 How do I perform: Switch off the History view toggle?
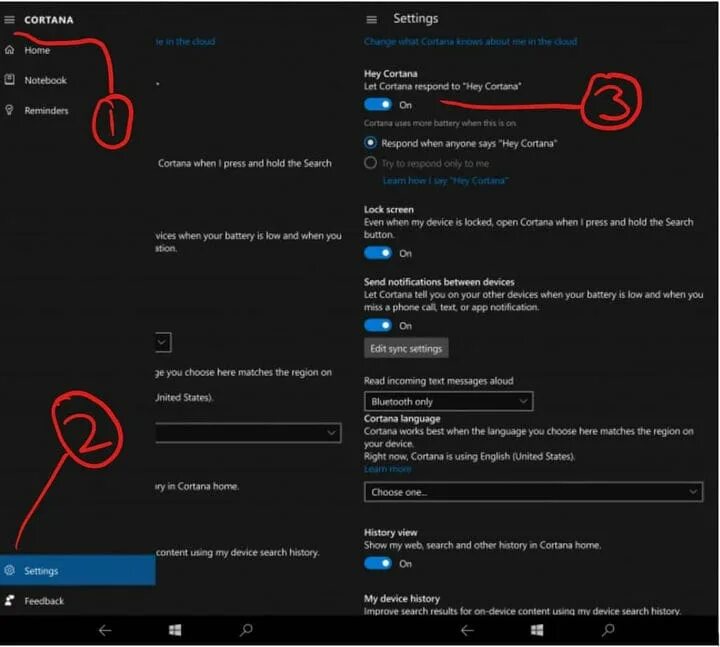coord(378,563)
